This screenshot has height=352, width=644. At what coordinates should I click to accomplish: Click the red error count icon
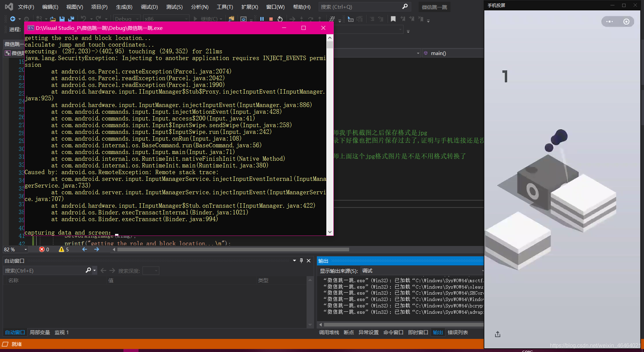42,249
